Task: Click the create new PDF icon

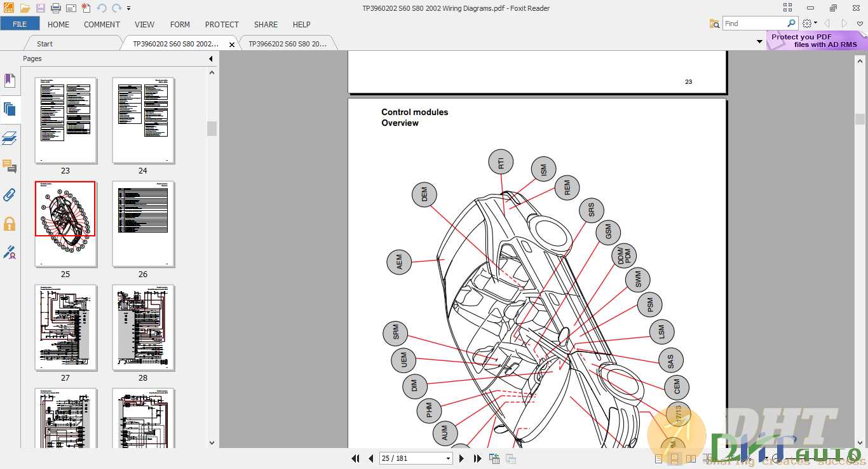Action: [86, 8]
